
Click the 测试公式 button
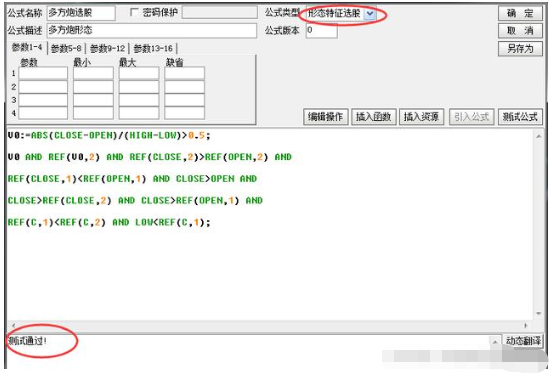[520, 117]
